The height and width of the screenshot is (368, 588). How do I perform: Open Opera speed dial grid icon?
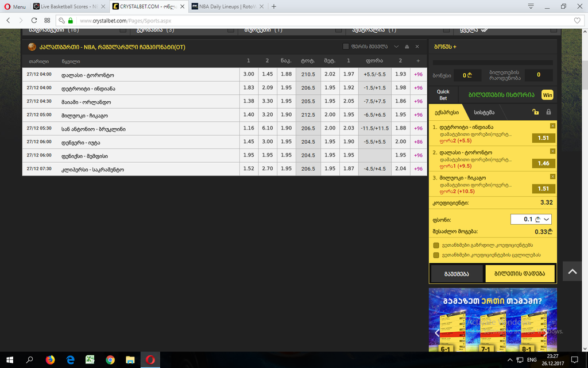tap(47, 21)
